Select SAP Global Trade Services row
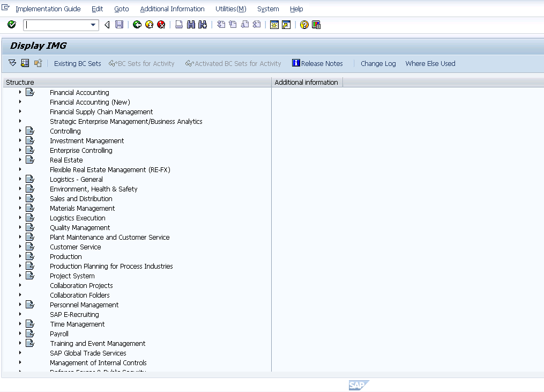The width and height of the screenshot is (544, 392). [88, 353]
